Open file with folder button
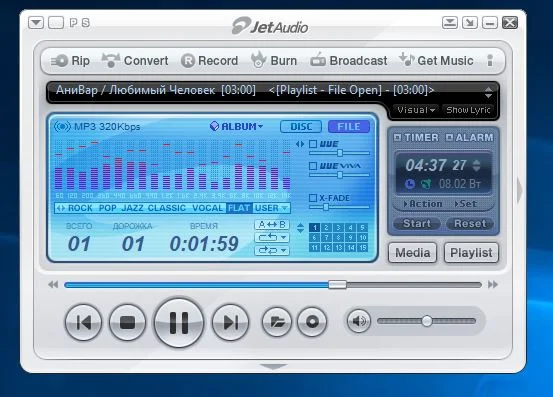The width and height of the screenshot is (553, 397). tap(277, 322)
